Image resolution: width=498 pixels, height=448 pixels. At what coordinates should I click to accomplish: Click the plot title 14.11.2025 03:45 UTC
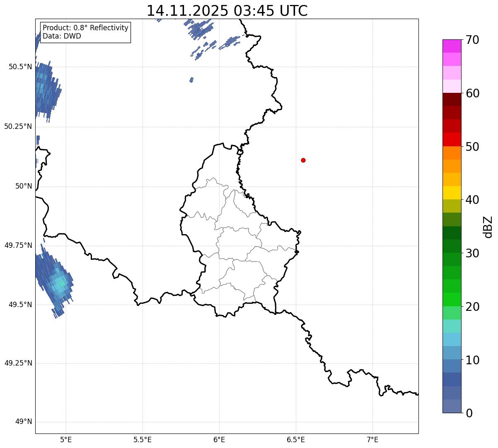[227, 11]
